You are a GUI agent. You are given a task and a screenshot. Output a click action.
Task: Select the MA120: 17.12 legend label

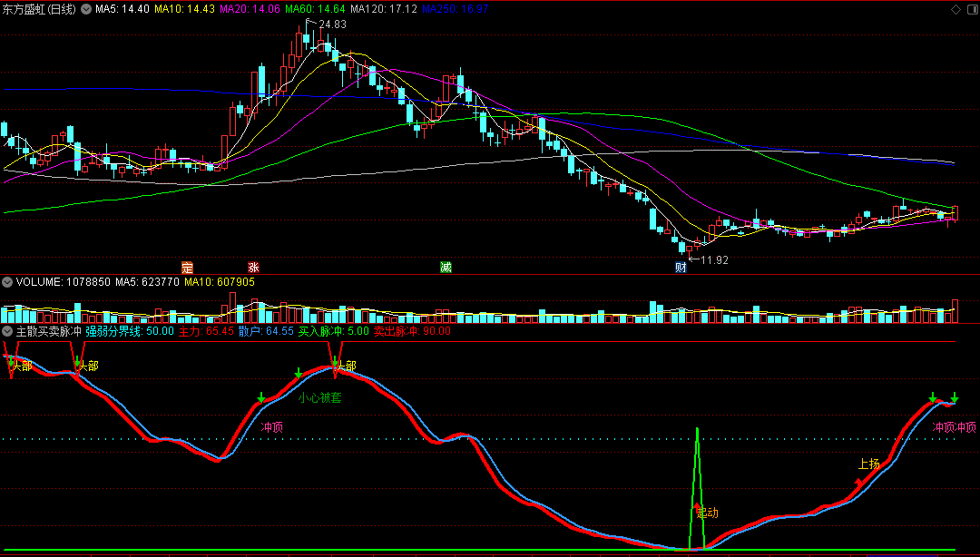[384, 9]
